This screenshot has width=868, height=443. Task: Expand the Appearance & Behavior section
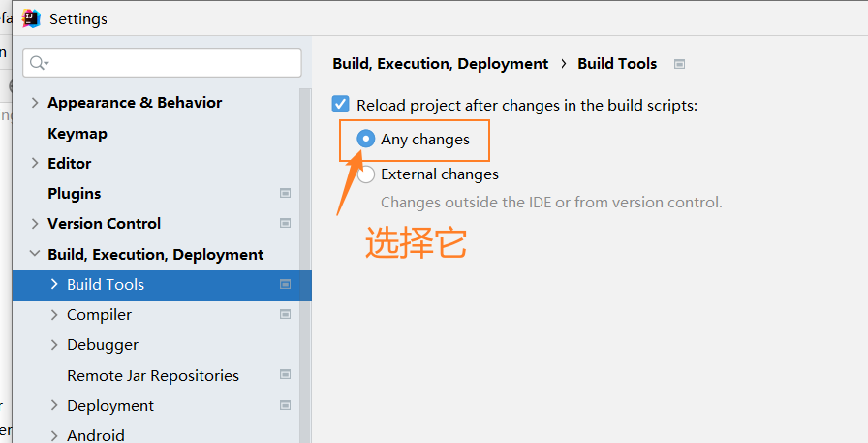[x=36, y=103]
